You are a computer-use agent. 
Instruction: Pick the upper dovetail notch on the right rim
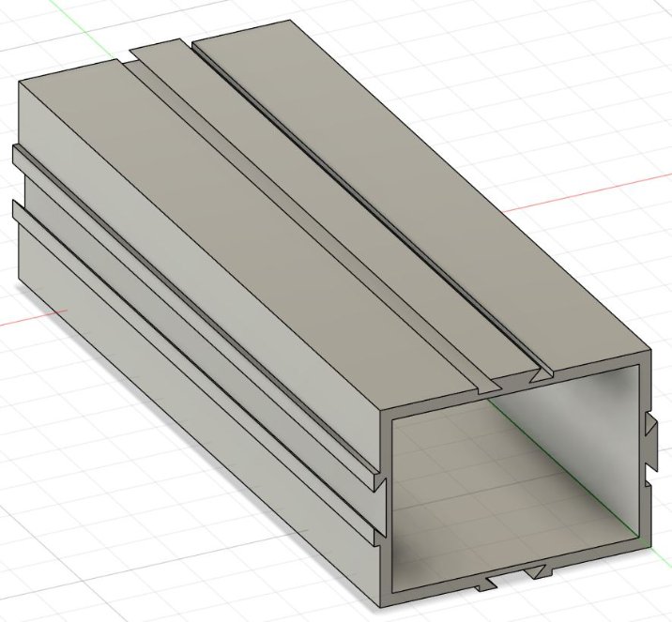649,427
